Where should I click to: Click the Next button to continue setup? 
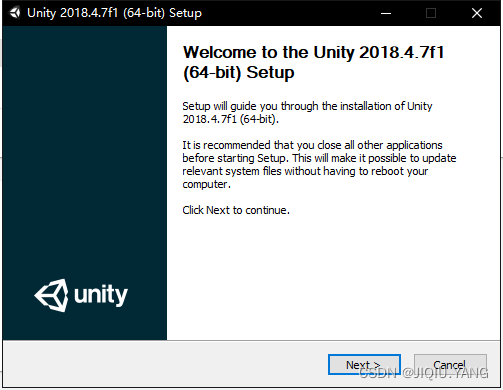[364, 364]
